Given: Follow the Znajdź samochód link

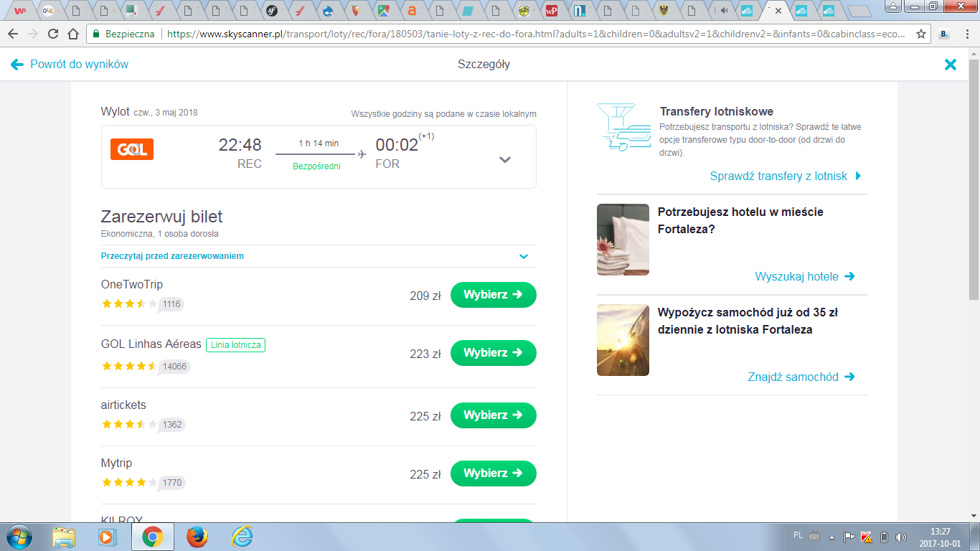Looking at the screenshot, I should pyautogui.click(x=801, y=377).
